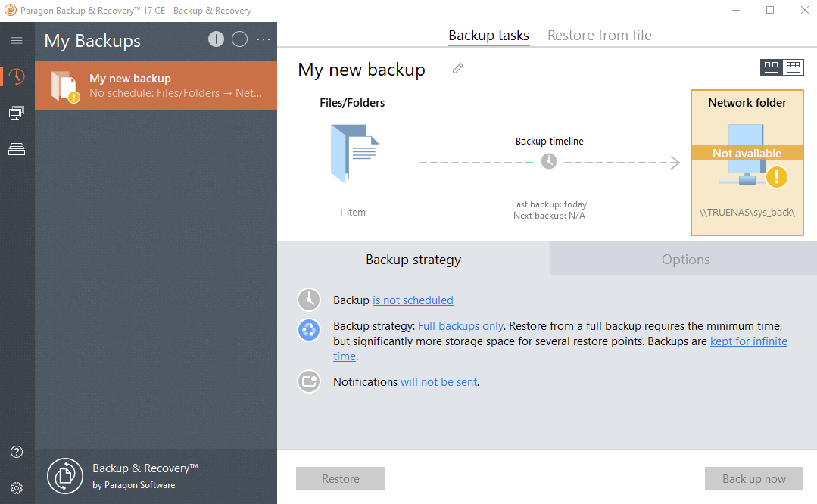Click the backup timeline clock marker
817x504 pixels.
549,161
